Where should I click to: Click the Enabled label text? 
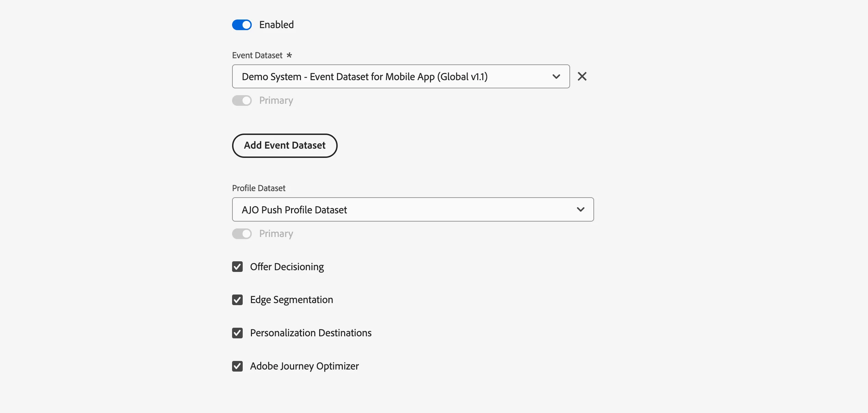coord(276,25)
